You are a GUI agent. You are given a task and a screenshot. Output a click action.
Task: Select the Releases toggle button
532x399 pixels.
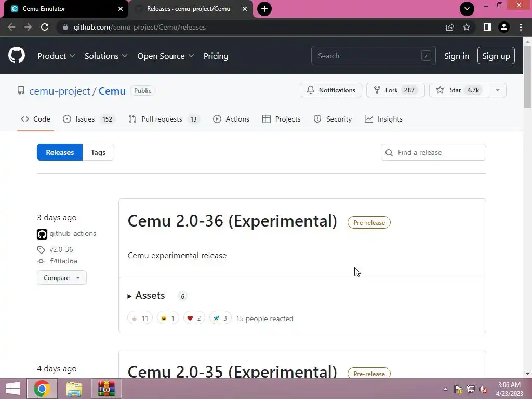click(60, 152)
